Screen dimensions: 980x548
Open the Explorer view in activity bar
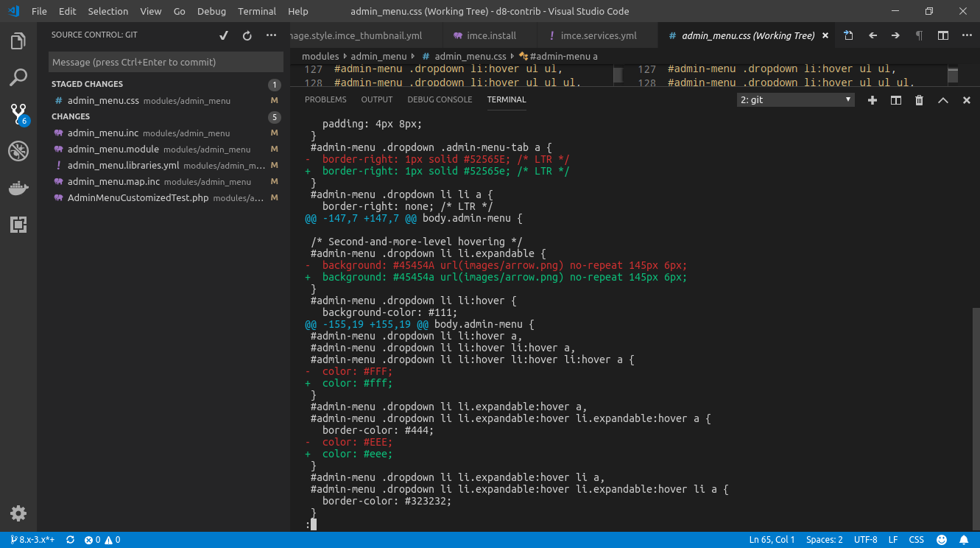[x=18, y=41]
